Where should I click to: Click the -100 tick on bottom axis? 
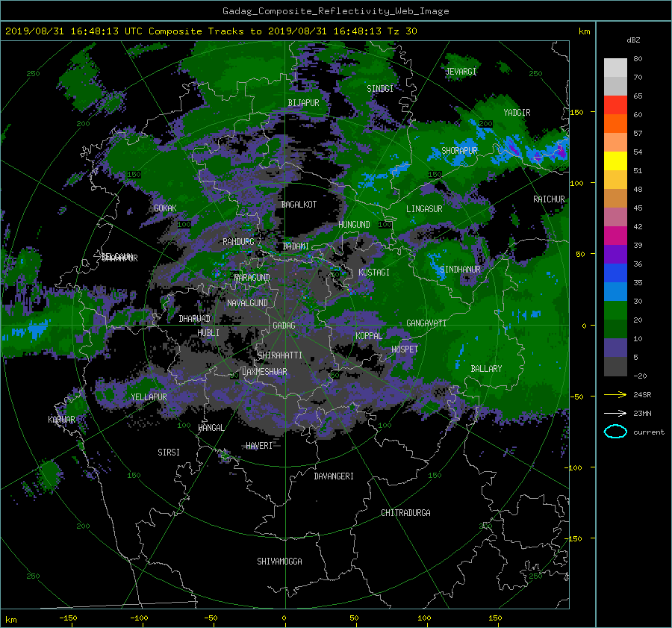coord(139,618)
